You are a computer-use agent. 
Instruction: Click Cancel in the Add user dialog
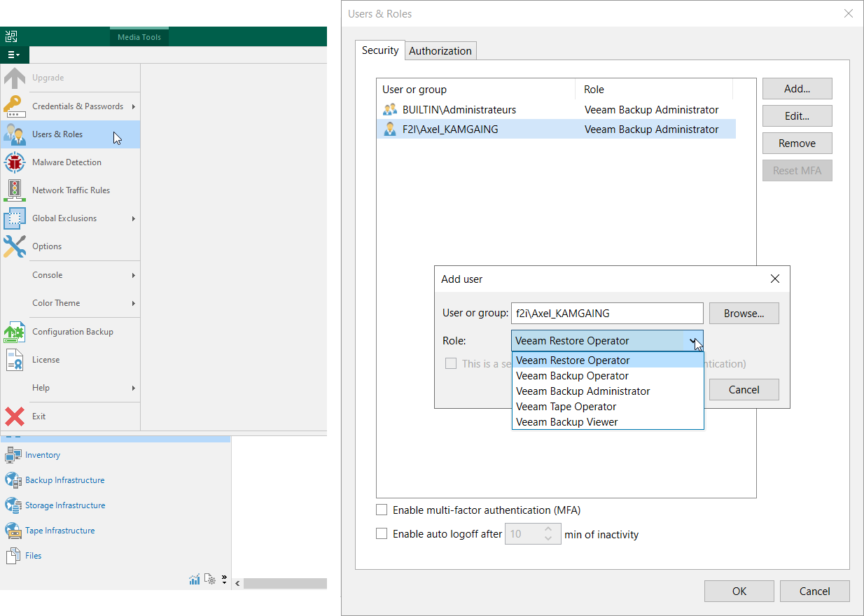pyautogui.click(x=744, y=390)
